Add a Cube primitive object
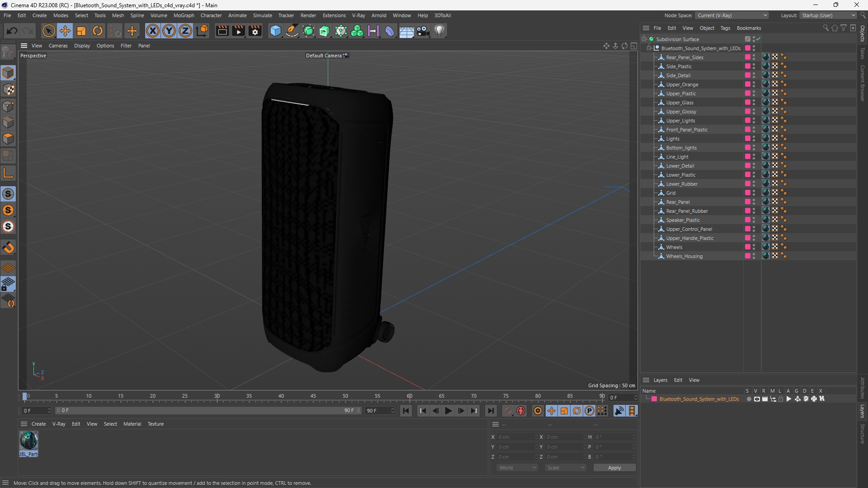 coord(275,31)
